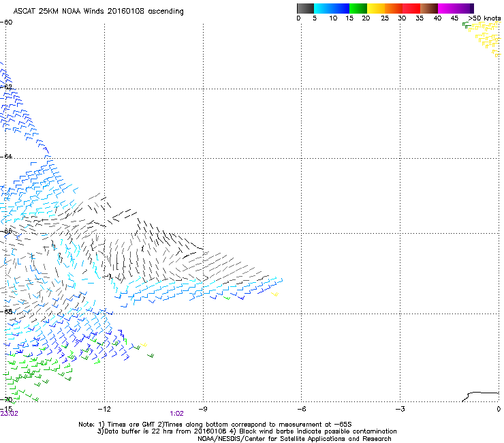Select the "-66" latitude axis label
Viewport: 504px width, 443px height.
6,231
